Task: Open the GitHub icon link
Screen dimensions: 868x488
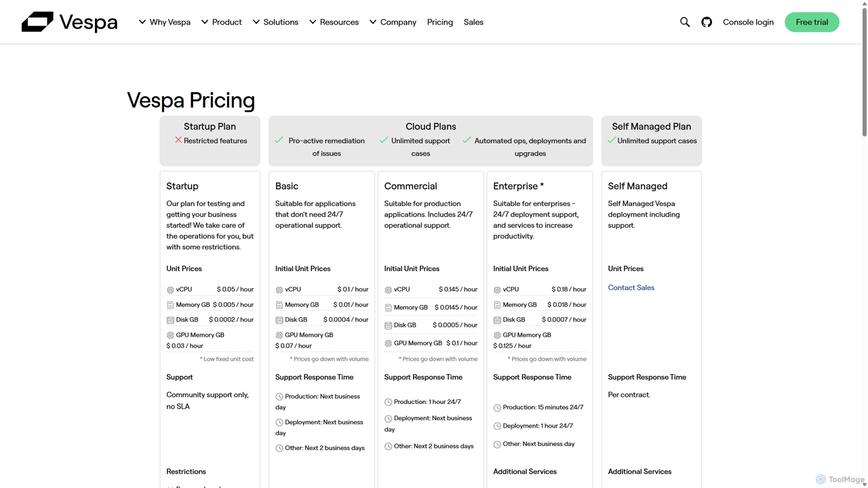Action: (707, 22)
